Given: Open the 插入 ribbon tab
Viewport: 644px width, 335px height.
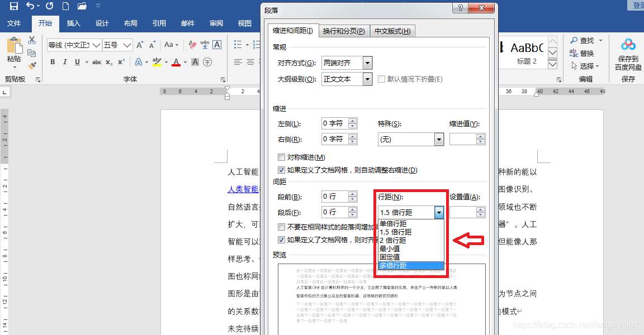Looking at the screenshot, I should pos(74,23).
